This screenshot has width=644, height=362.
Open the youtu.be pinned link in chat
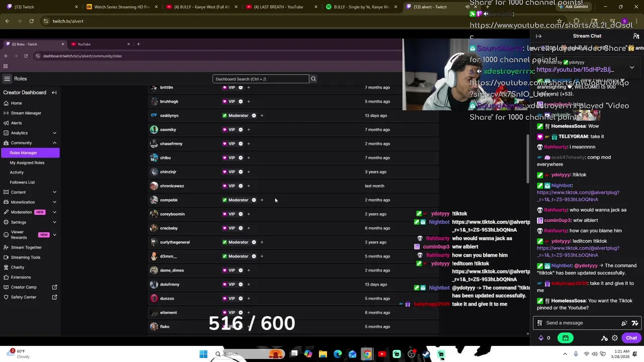(575, 70)
